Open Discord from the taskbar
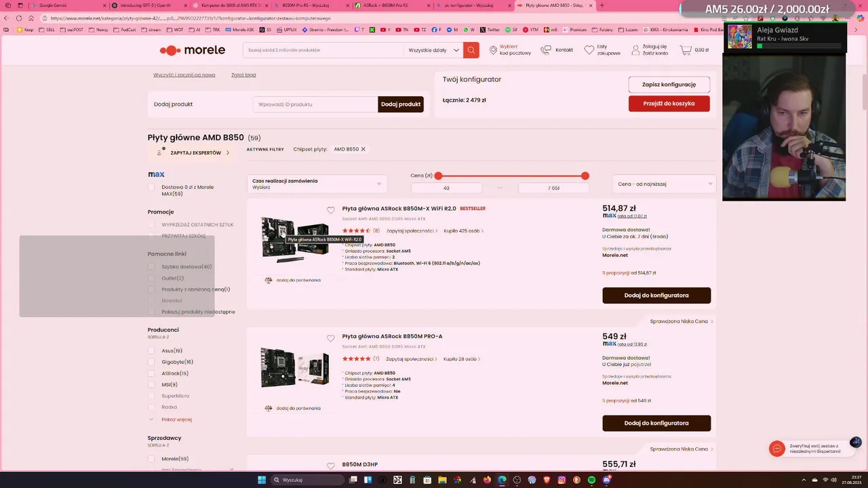The width and height of the screenshot is (868, 488). coord(607,480)
